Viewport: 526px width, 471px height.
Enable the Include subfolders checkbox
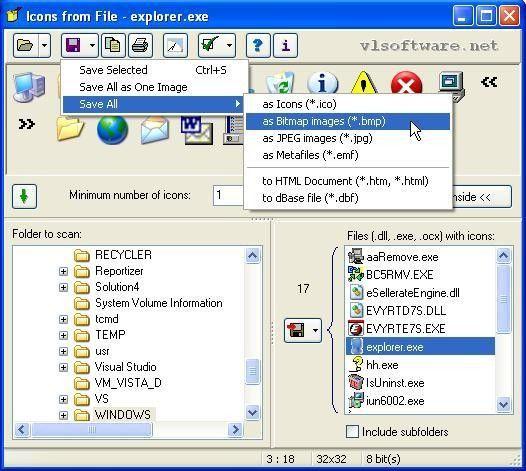click(352, 431)
